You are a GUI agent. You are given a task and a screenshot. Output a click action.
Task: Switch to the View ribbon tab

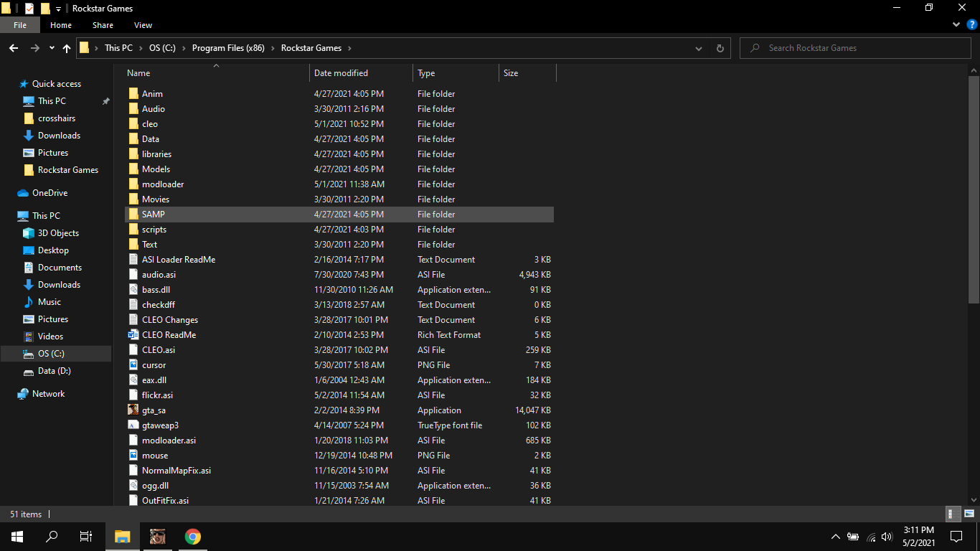(x=143, y=25)
